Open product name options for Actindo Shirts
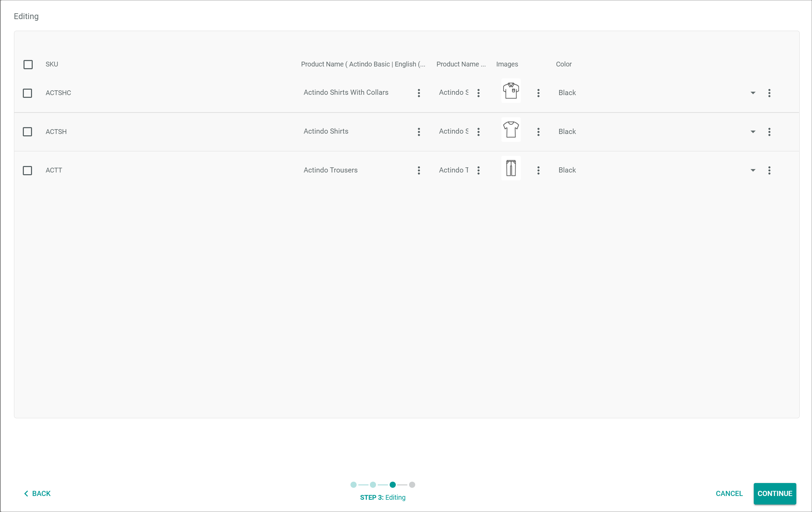 pos(418,131)
